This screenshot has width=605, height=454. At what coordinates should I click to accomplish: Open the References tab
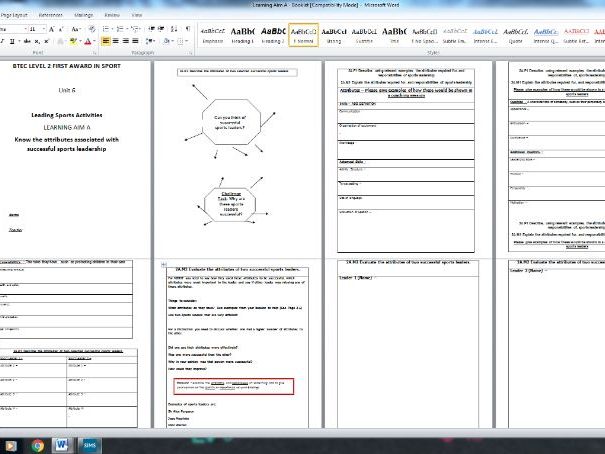pos(51,15)
